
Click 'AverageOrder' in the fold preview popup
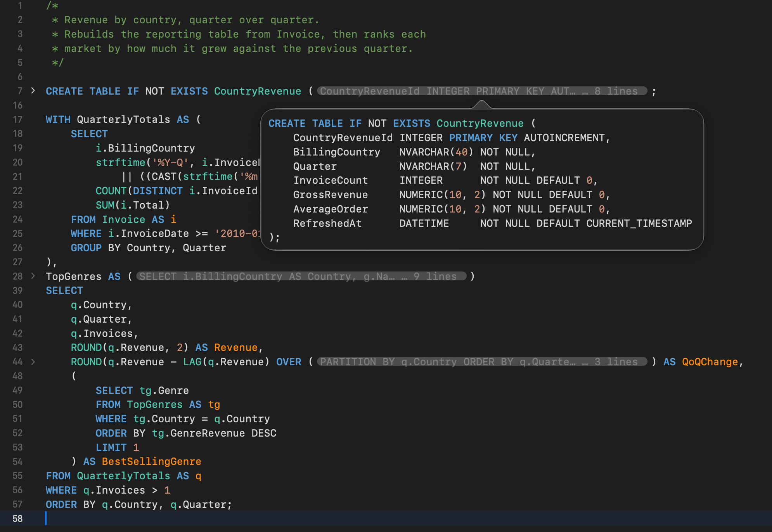coord(331,209)
